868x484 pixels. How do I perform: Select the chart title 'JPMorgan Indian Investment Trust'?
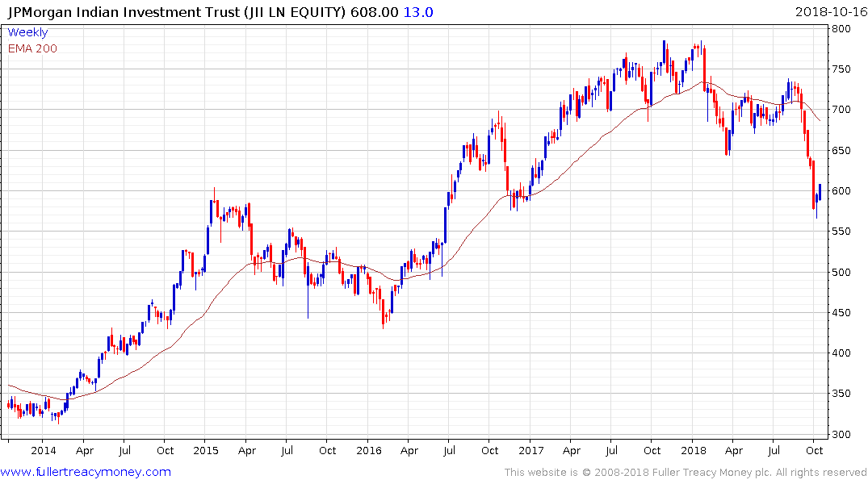click(x=124, y=12)
